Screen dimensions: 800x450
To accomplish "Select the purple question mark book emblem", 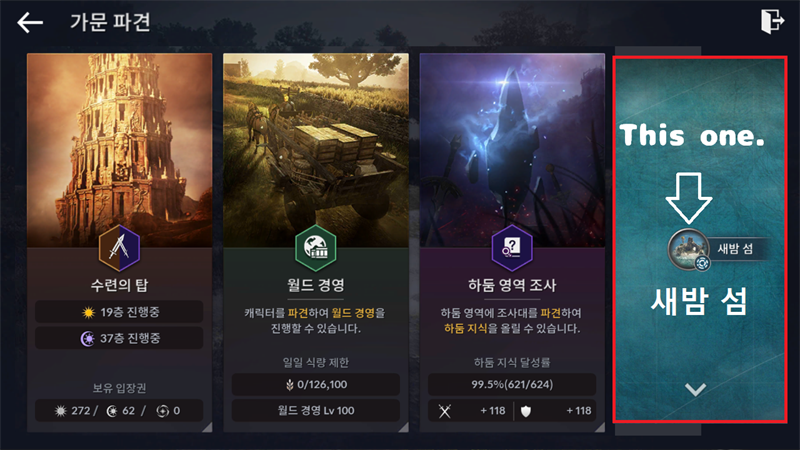I will point(512,248).
